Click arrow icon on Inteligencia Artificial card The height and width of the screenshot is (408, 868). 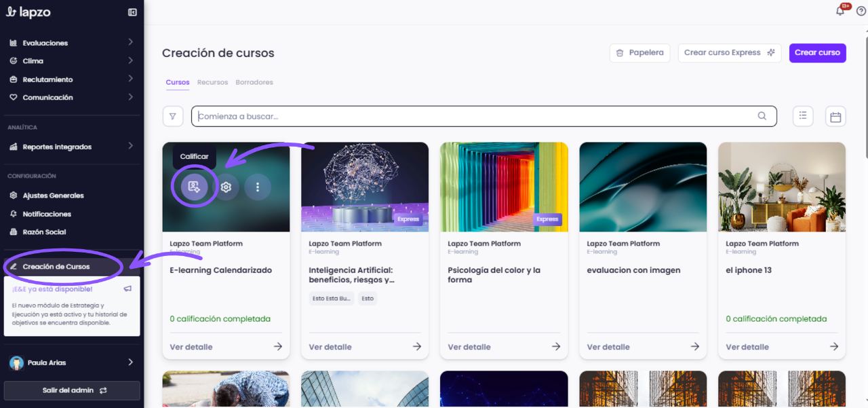(417, 347)
